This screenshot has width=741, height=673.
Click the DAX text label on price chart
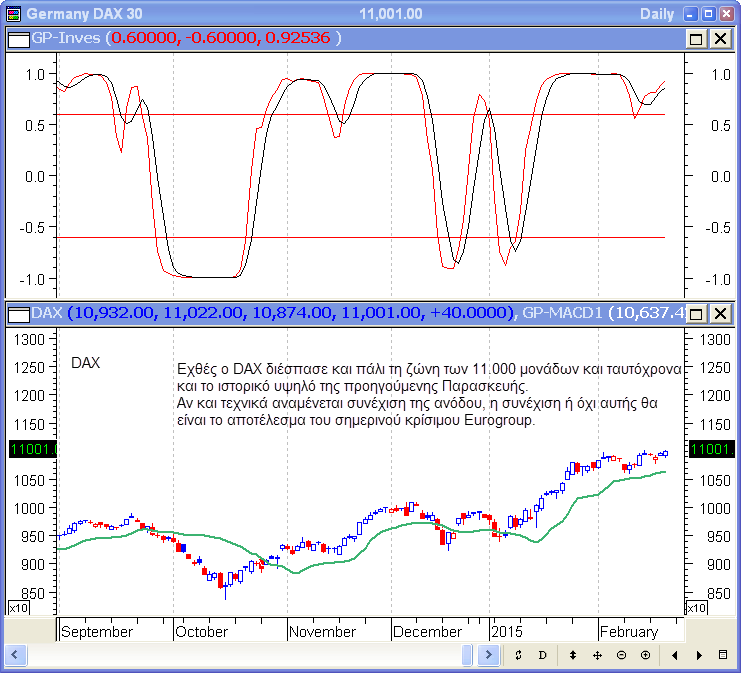[86, 363]
